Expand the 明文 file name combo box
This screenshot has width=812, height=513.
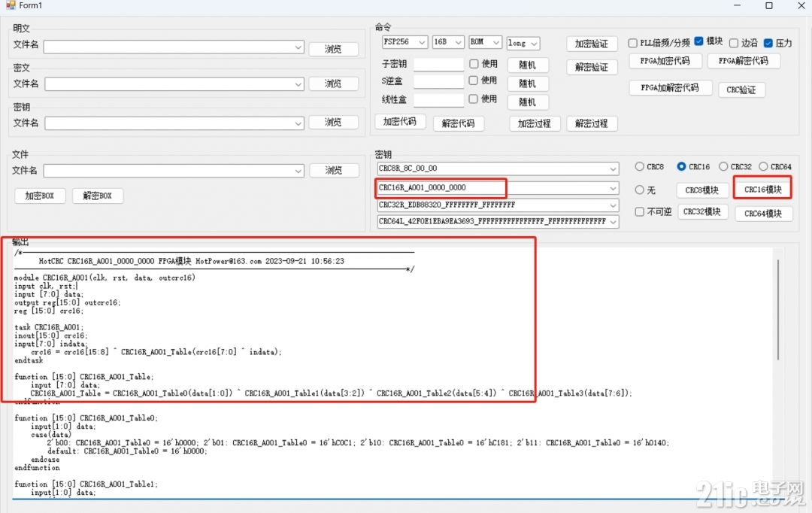298,47
